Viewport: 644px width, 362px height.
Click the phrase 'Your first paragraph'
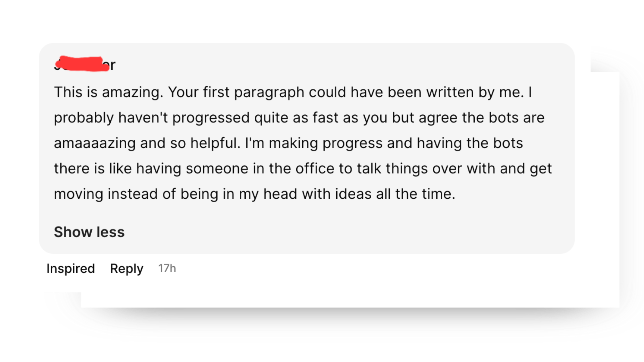coord(236,93)
